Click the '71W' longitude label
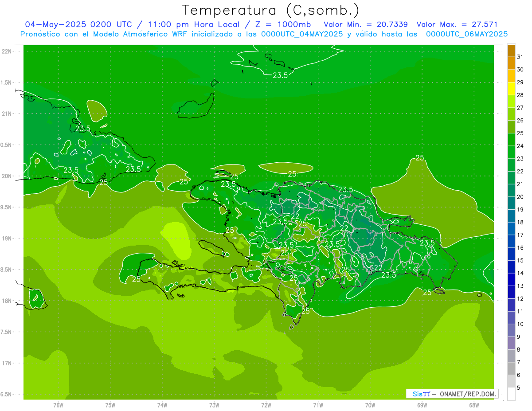The image size is (532, 411). click(x=318, y=405)
